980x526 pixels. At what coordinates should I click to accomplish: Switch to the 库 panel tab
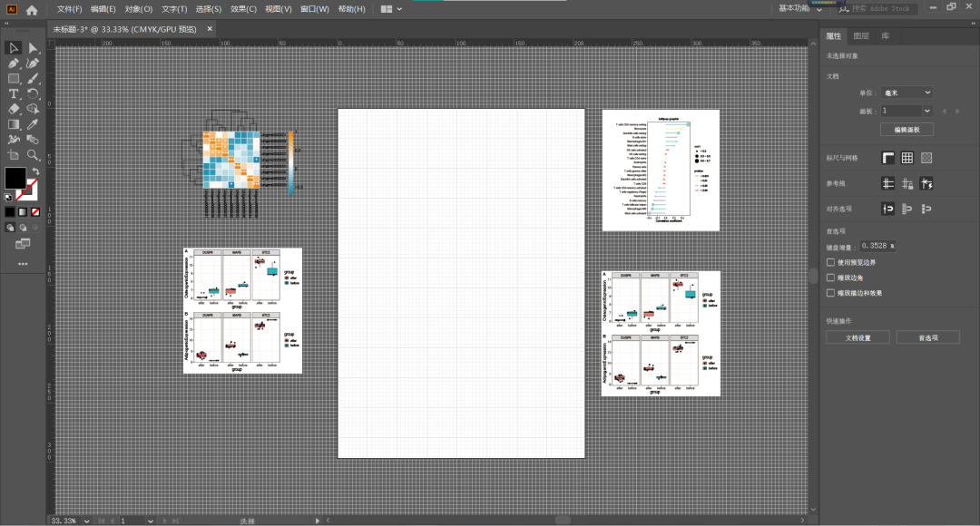tap(885, 35)
